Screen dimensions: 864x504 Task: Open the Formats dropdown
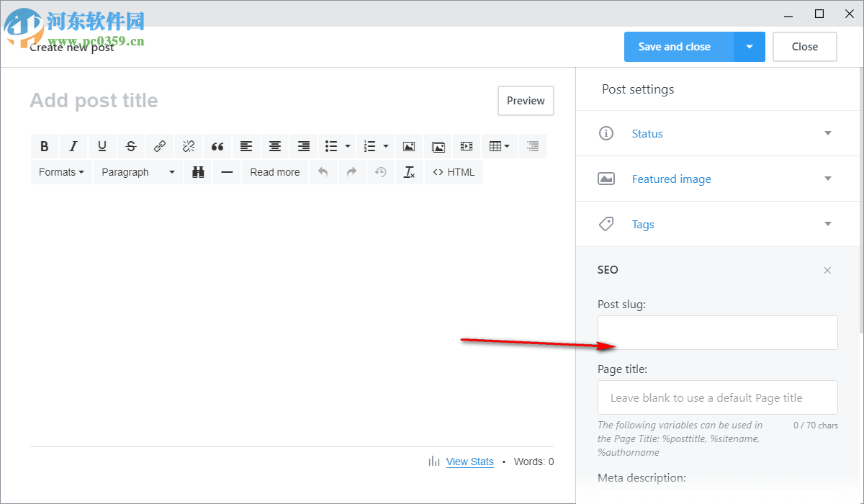[x=61, y=172]
